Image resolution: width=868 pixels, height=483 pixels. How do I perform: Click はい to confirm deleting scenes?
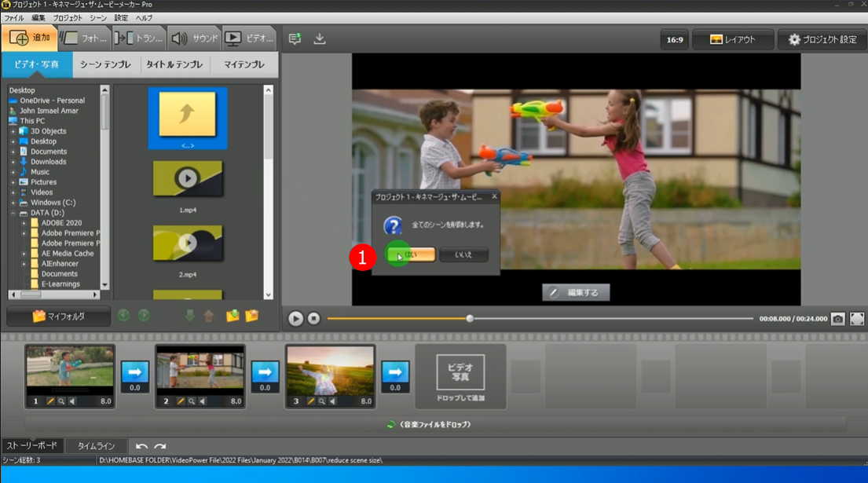411,254
